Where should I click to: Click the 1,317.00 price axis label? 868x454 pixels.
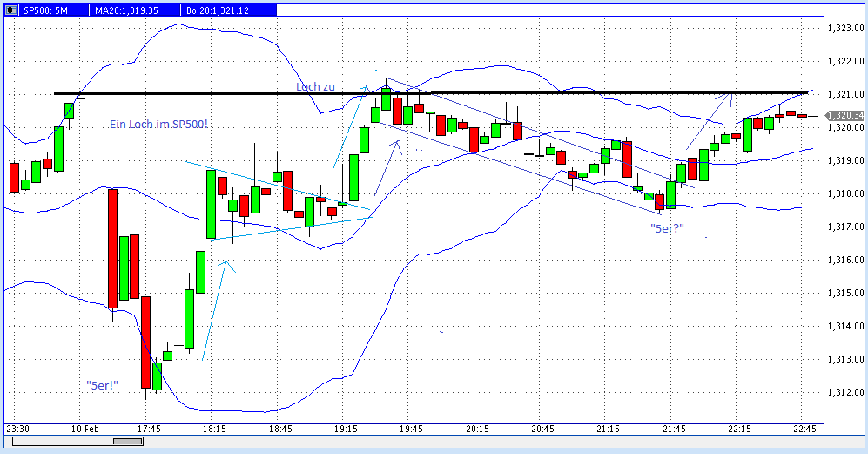point(846,227)
